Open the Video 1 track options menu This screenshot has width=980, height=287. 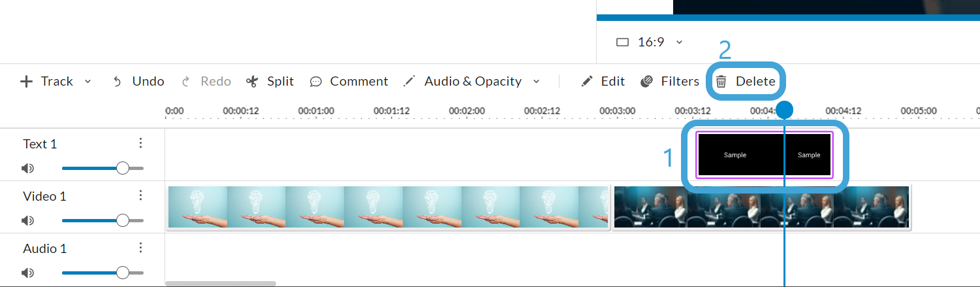140,195
